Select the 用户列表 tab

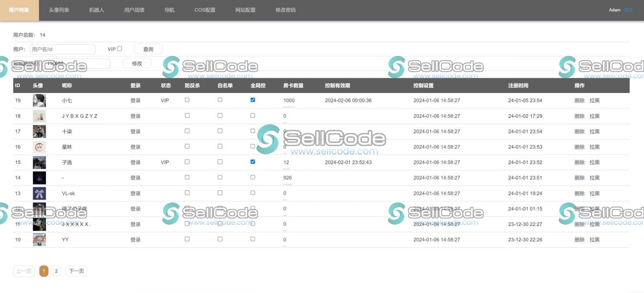pyautogui.click(x=19, y=10)
